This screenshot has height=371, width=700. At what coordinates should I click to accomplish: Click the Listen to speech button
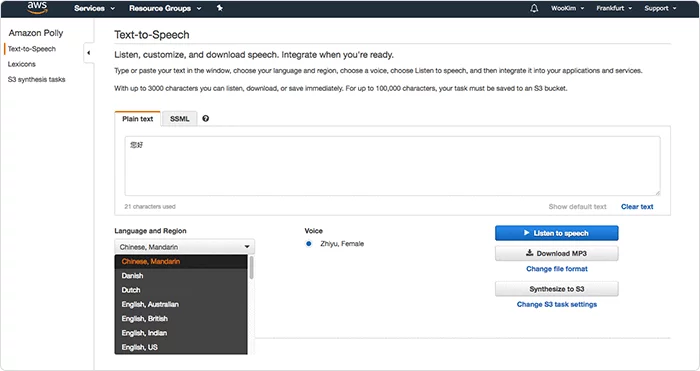(556, 233)
